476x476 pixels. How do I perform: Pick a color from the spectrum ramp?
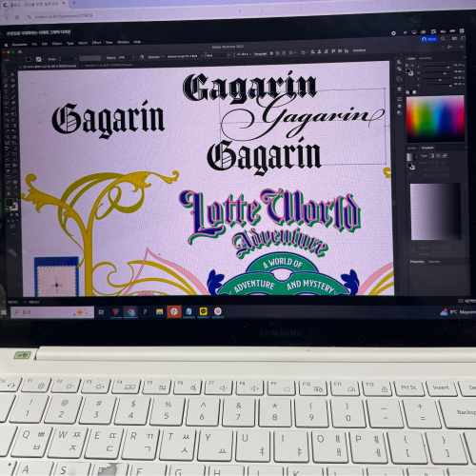pos(434,119)
